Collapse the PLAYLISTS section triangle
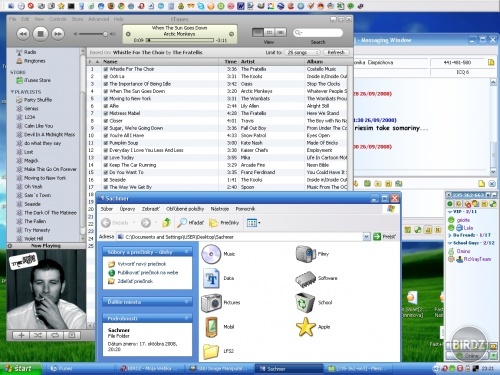The image size is (500, 375). pos(12,92)
